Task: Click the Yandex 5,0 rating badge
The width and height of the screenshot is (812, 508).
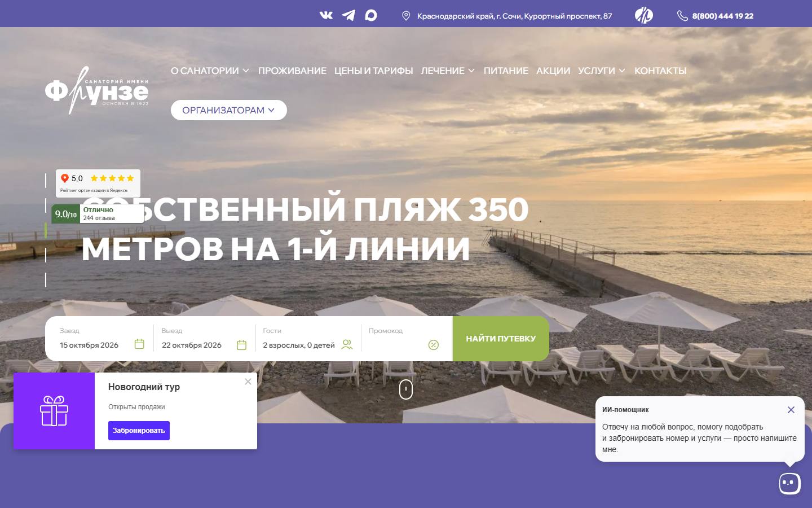Action: coord(98,183)
